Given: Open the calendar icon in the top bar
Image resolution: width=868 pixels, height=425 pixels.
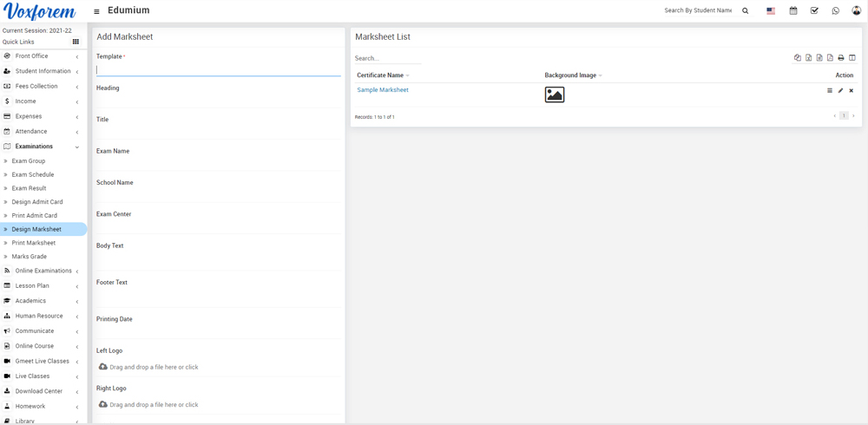Looking at the screenshot, I should [792, 11].
